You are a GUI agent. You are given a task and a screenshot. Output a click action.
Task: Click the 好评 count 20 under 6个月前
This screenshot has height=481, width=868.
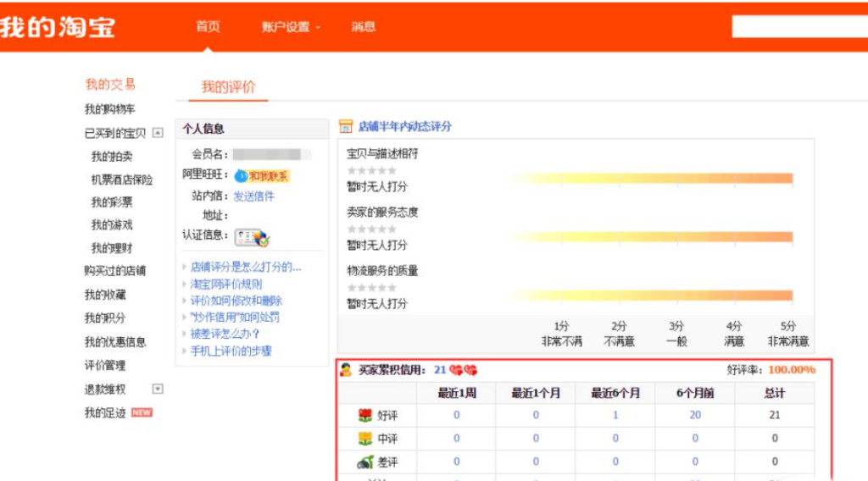[x=695, y=415]
